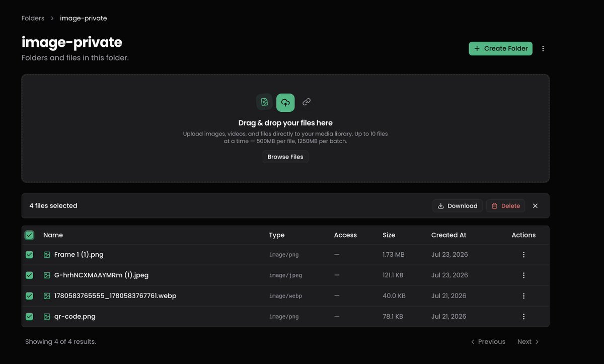Open actions menu for the .webp file
This screenshot has height=364, width=604.
(523, 296)
